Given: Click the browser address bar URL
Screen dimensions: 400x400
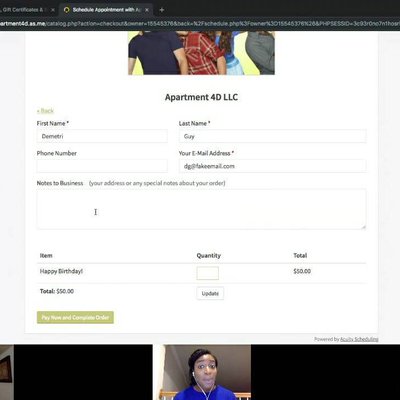Looking at the screenshot, I should point(200,24).
